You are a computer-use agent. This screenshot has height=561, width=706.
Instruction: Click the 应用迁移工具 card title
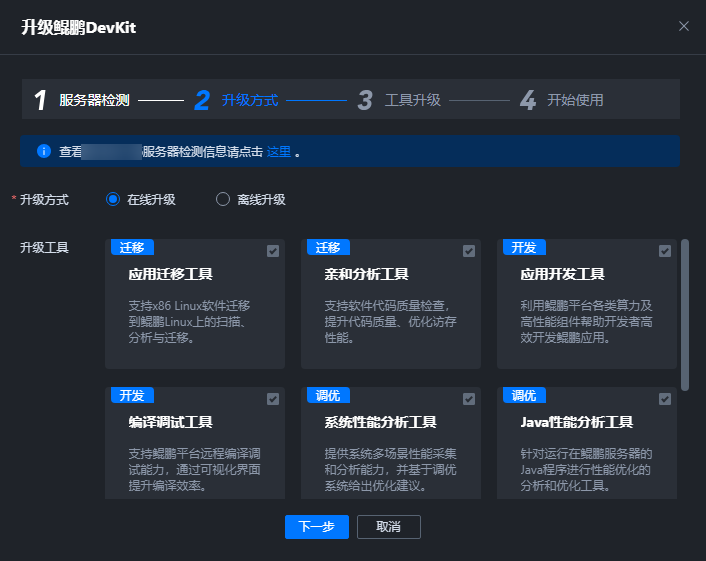[x=170, y=274]
